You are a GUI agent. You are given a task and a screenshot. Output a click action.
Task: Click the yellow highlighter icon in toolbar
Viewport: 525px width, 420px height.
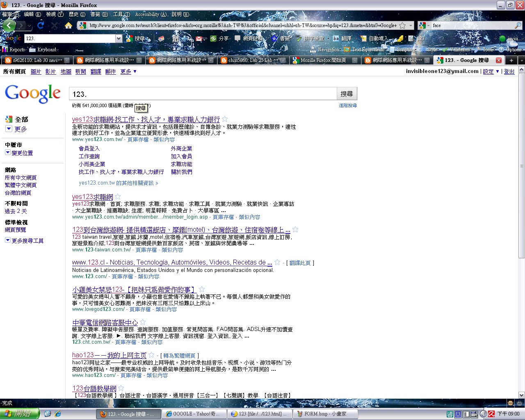[x=400, y=39]
